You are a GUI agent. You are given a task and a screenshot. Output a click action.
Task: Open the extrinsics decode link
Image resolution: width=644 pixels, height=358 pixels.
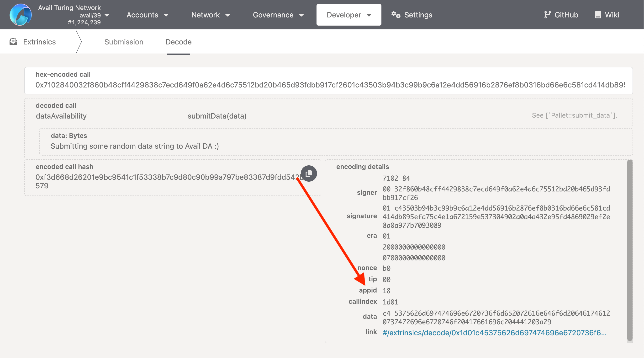coord(494,332)
